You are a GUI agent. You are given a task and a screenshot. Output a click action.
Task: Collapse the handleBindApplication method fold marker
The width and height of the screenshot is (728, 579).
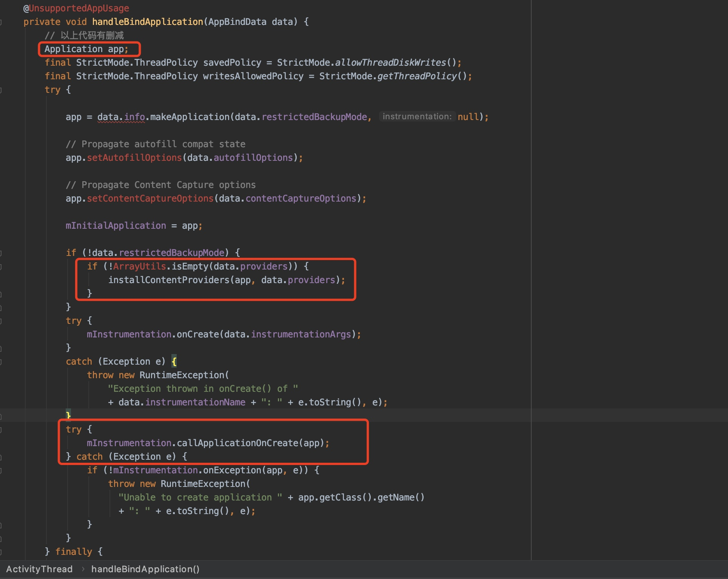[1, 22]
